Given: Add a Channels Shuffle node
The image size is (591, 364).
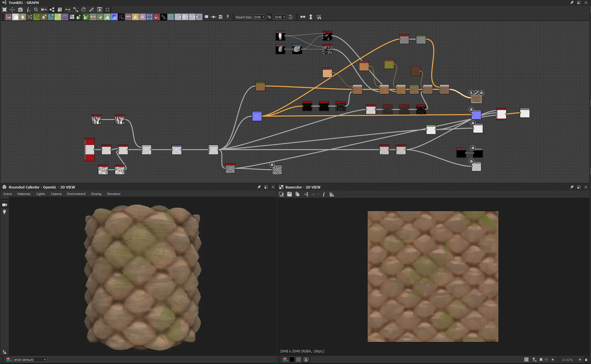Looking at the screenshot, I should (30, 17).
